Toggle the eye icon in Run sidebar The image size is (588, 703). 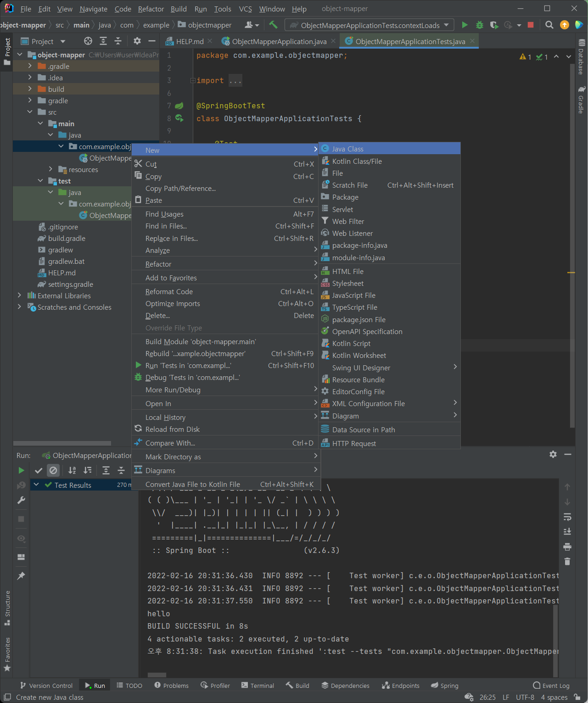(x=21, y=538)
